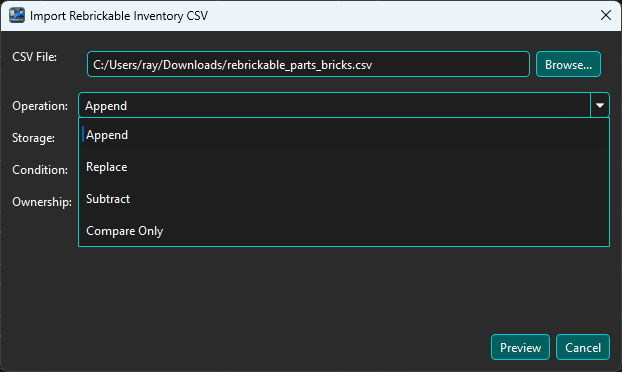Click the Preview button

click(x=520, y=347)
